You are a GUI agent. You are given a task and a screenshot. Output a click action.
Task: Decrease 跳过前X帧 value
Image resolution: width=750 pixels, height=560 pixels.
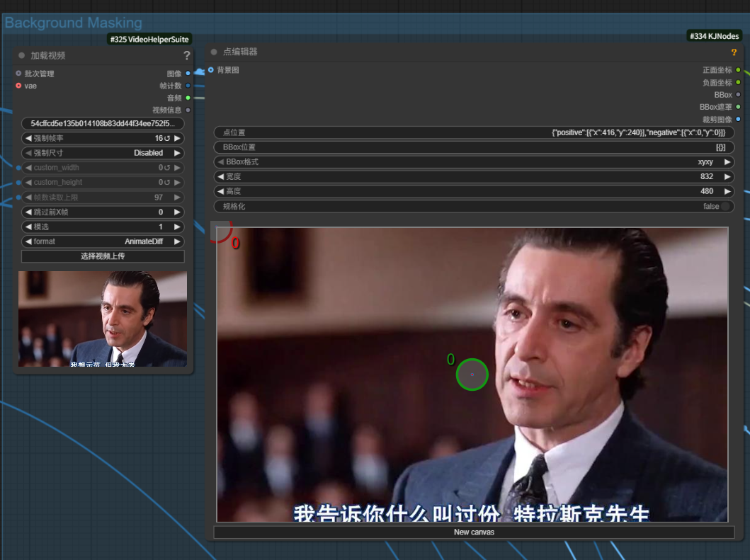(x=28, y=212)
